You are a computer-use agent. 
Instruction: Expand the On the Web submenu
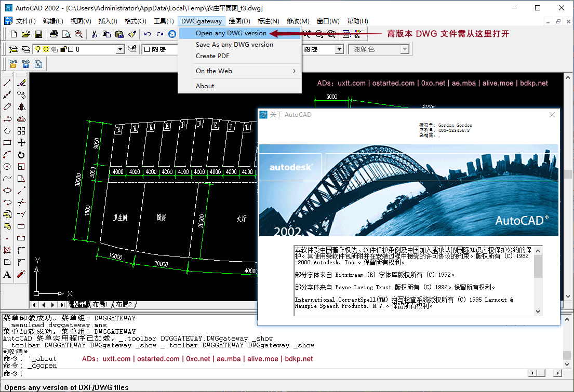click(x=240, y=71)
